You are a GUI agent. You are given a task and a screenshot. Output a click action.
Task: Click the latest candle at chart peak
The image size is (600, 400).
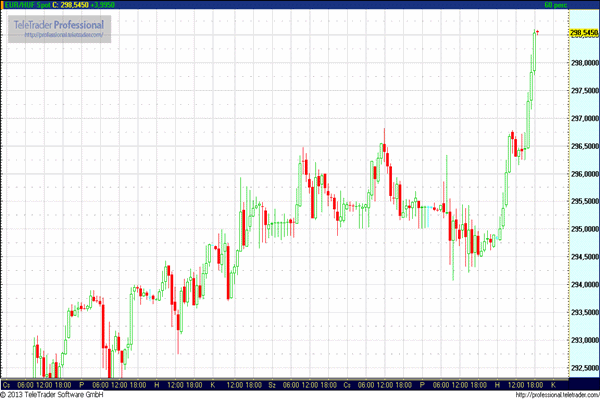coord(536,34)
